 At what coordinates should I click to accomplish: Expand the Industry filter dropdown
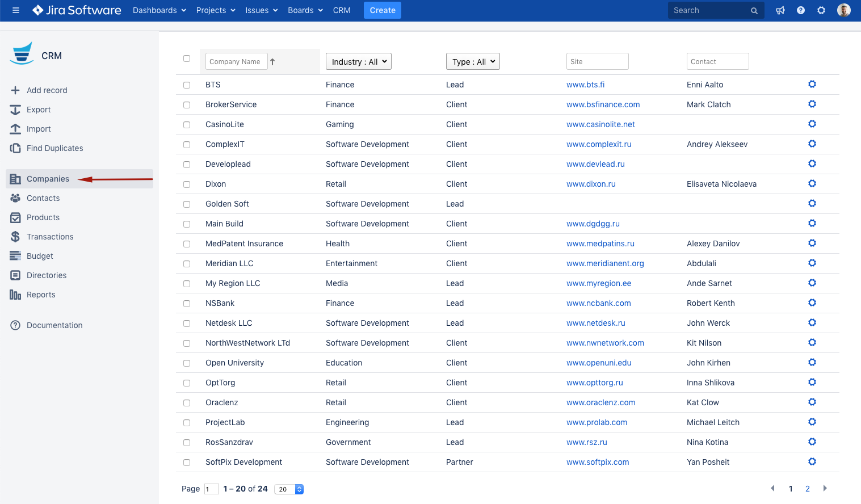pyautogui.click(x=359, y=62)
